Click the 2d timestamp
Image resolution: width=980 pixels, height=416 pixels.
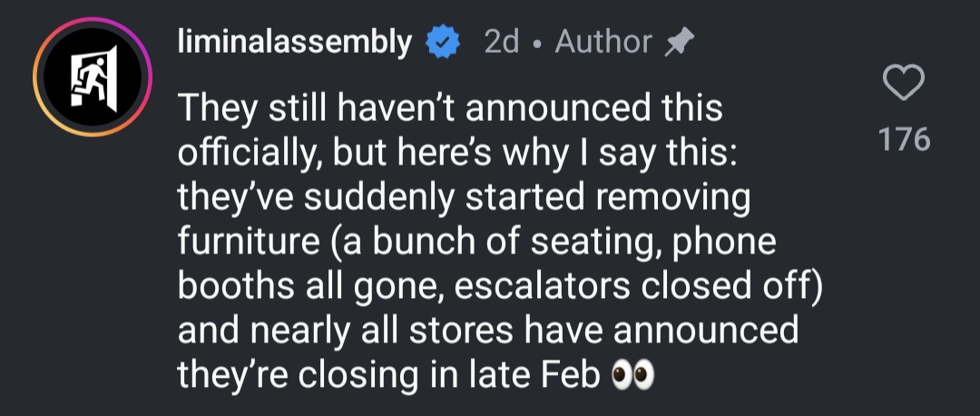pyautogui.click(x=502, y=42)
